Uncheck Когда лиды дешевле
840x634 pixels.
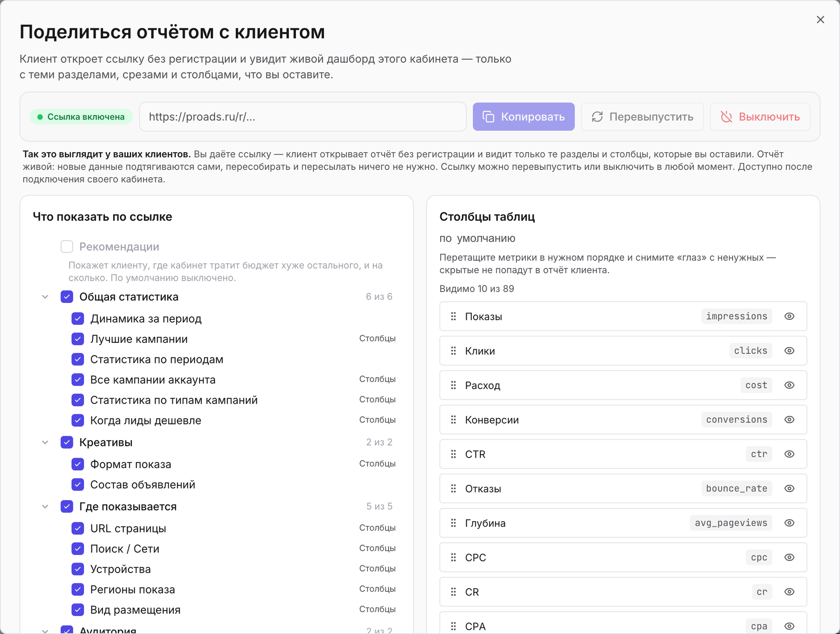pyautogui.click(x=78, y=420)
